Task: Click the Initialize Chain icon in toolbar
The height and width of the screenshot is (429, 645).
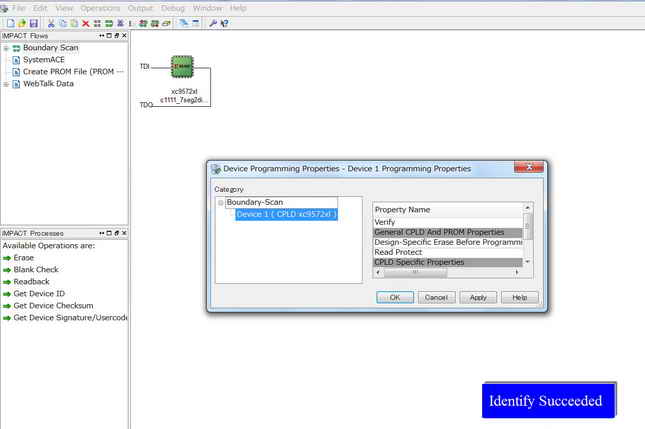Action: click(x=109, y=23)
